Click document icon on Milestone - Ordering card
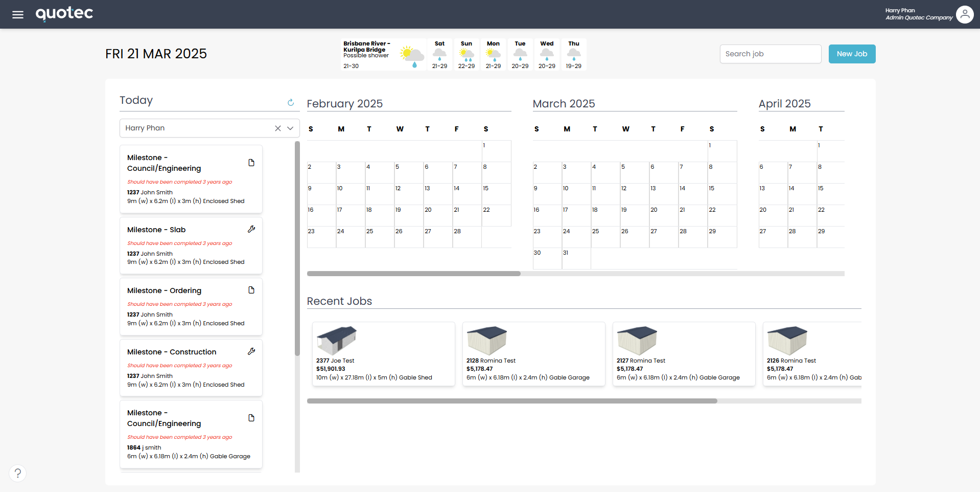Viewport: 980px width, 492px height. click(x=251, y=290)
